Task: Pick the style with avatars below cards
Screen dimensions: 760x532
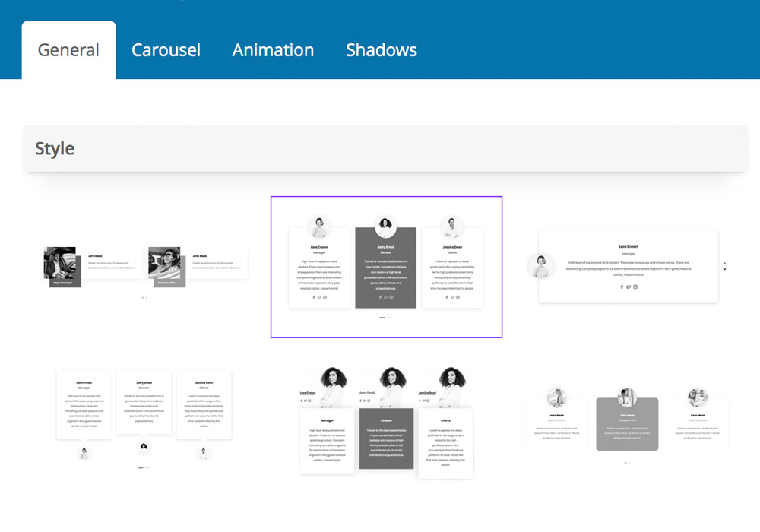Action: tap(144, 415)
